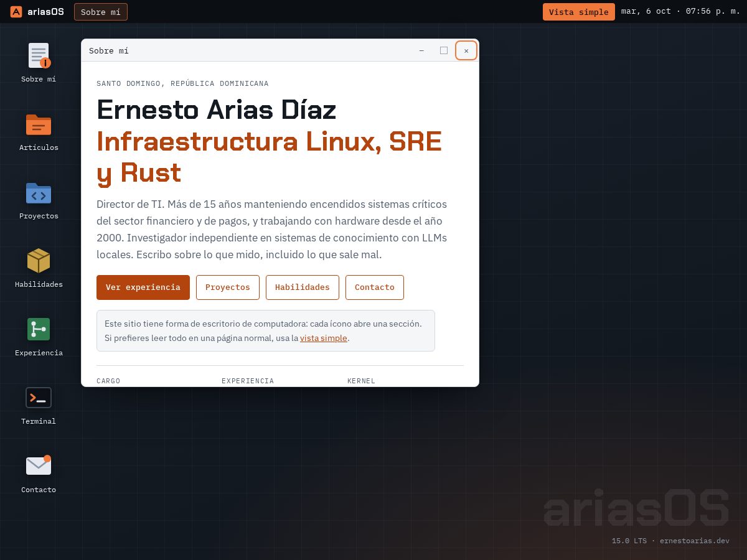
Task: Click the Habilidades button in window
Action: pyautogui.click(x=303, y=287)
